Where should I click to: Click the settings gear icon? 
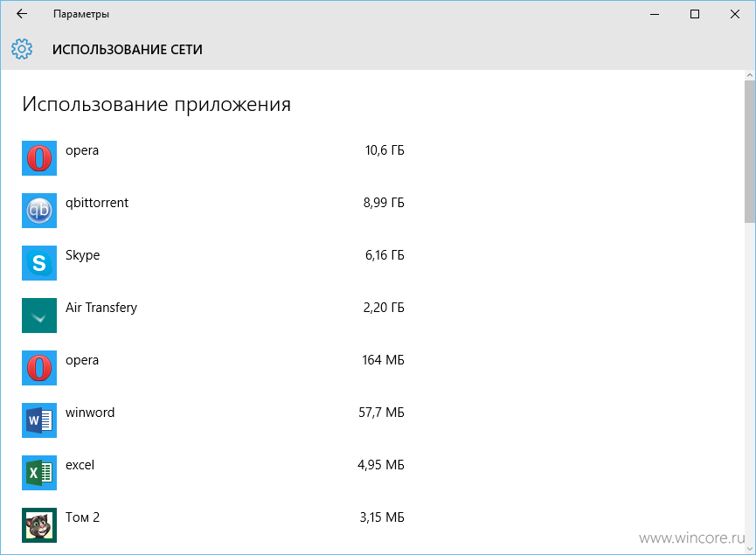point(22,49)
